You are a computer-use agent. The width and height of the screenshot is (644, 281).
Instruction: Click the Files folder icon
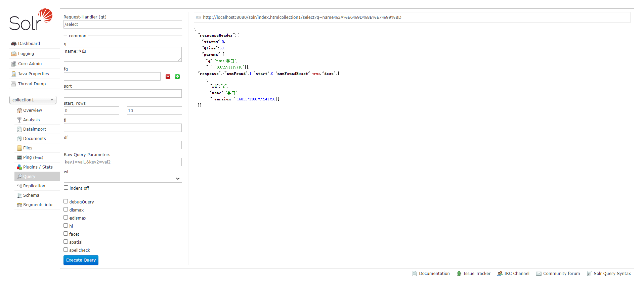19,148
